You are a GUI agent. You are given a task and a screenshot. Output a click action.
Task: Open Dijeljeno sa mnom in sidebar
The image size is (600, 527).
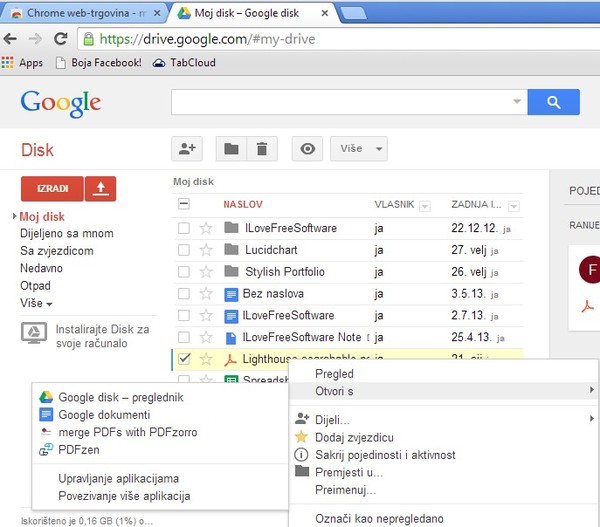pos(67,233)
